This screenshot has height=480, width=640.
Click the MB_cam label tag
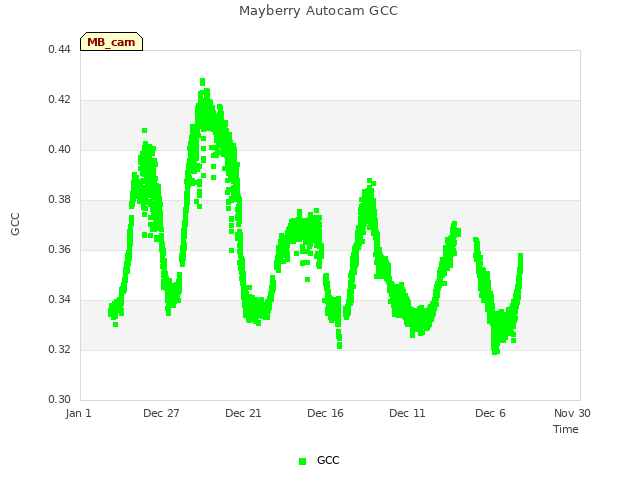pos(111,42)
